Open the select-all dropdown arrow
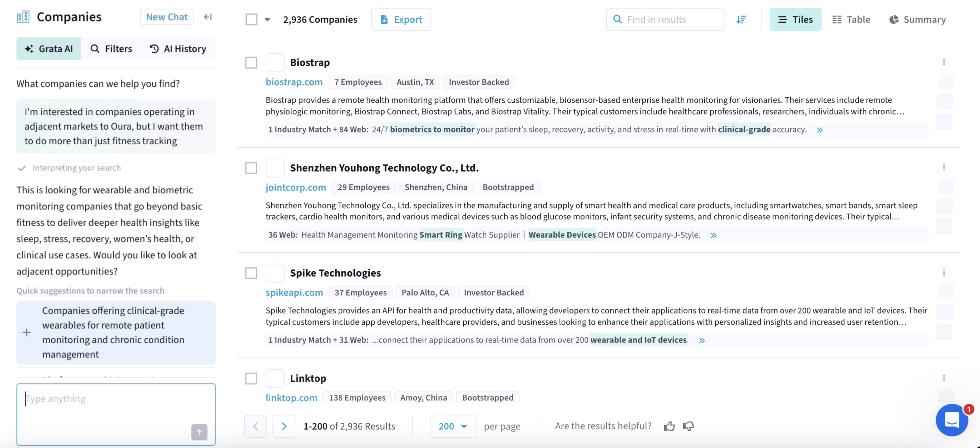This screenshot has height=448, width=980. [268, 19]
